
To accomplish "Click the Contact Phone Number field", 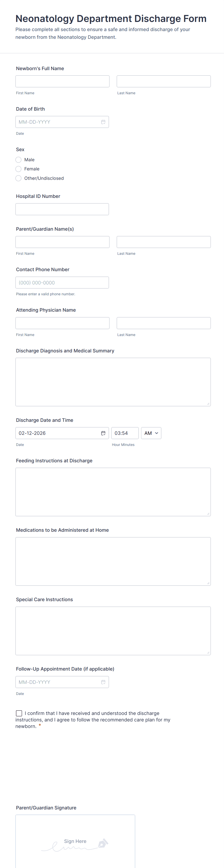I will pyautogui.click(x=62, y=283).
